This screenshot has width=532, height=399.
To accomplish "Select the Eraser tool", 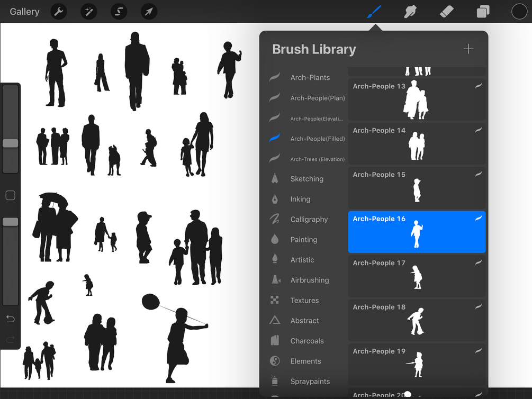I will click(446, 12).
